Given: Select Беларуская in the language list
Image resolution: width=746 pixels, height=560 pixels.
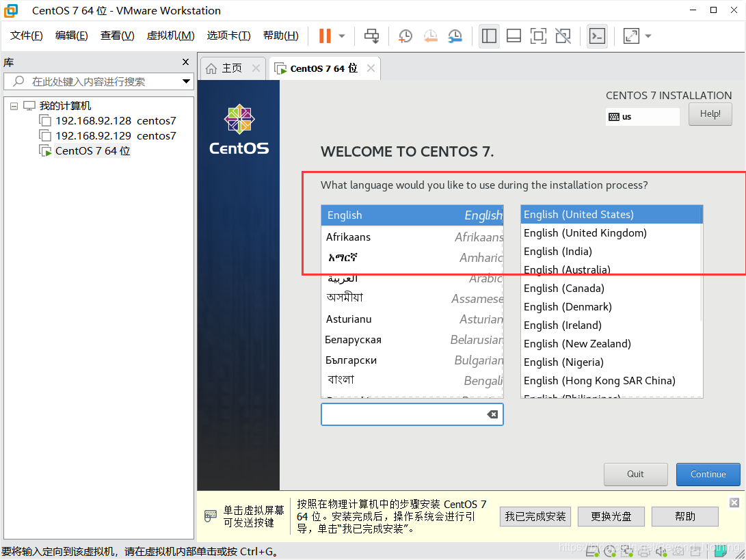Looking at the screenshot, I should pyautogui.click(x=412, y=340).
